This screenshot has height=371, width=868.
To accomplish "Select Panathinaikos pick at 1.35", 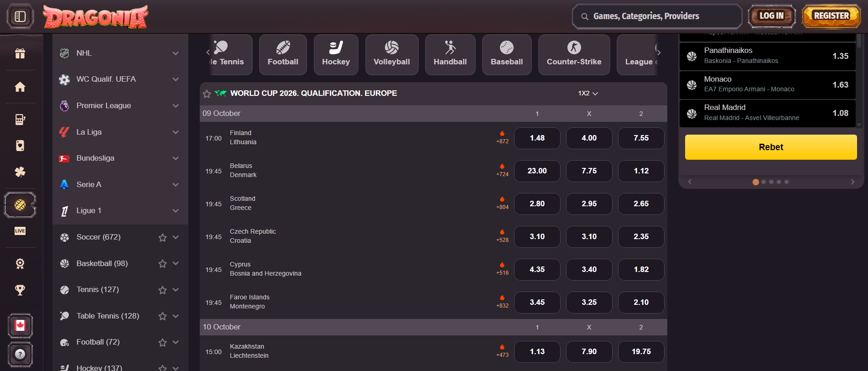I will point(768,56).
